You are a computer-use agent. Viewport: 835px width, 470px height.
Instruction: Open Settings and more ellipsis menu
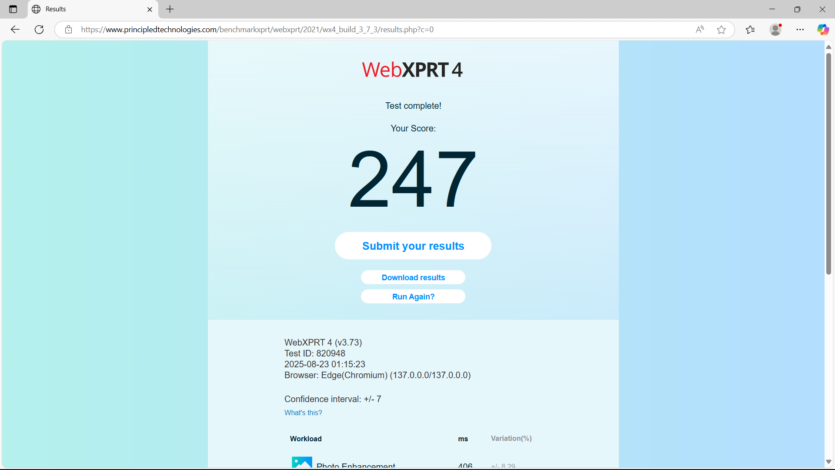pyautogui.click(x=800, y=30)
